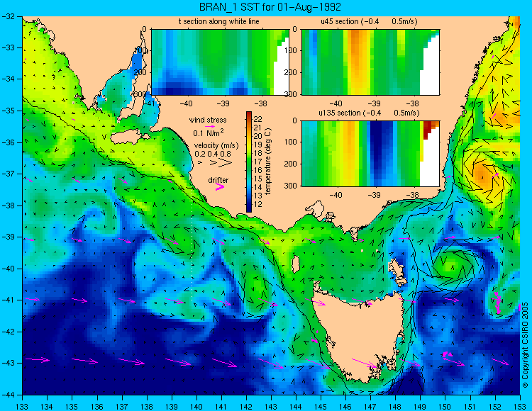Click the main map latitude label "-35"

pyautogui.click(x=7, y=111)
